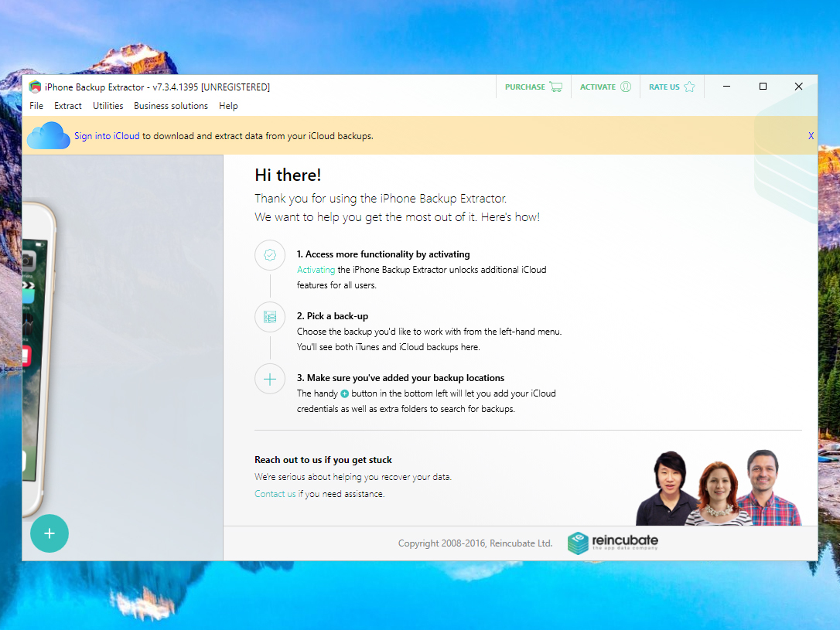The height and width of the screenshot is (630, 840).
Task: Click the iPhone image in the left panel
Action: 39,359
